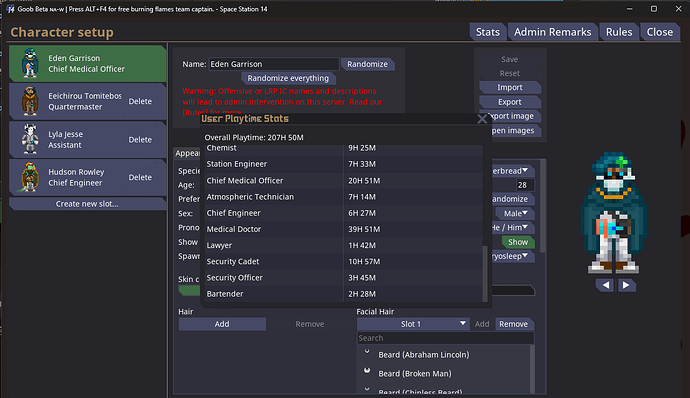Screen dimensions: 690x398
Task: Click Overall Playtime: 207H 50M text
Action: click(x=254, y=137)
